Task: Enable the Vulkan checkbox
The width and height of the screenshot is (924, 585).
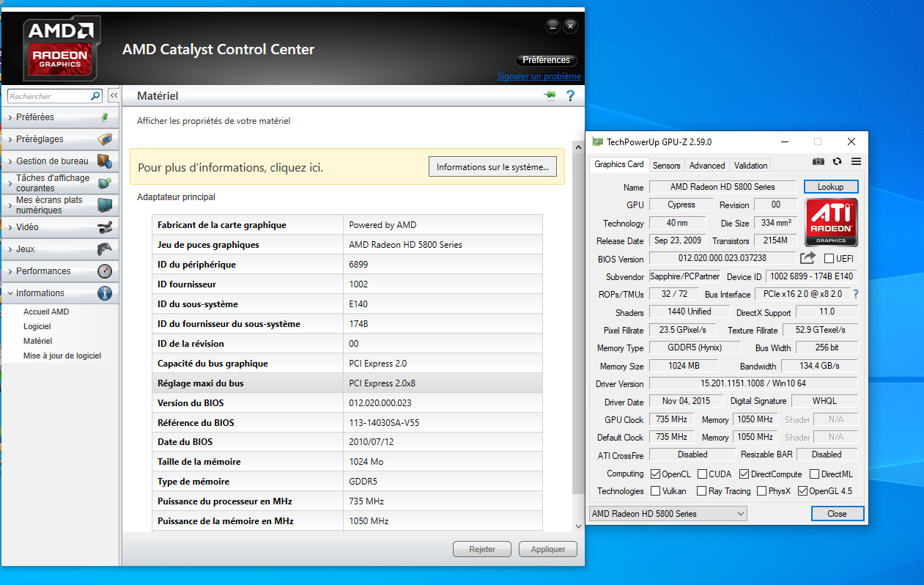Action: 656,491
